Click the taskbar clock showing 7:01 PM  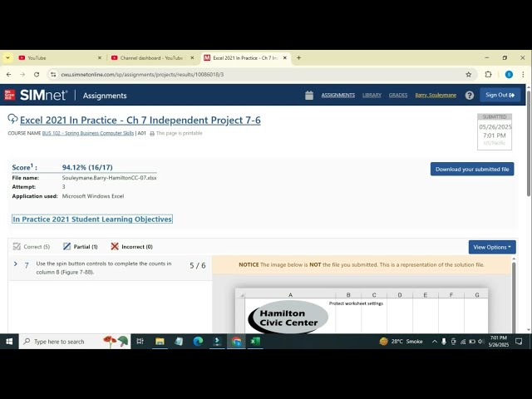(499, 342)
